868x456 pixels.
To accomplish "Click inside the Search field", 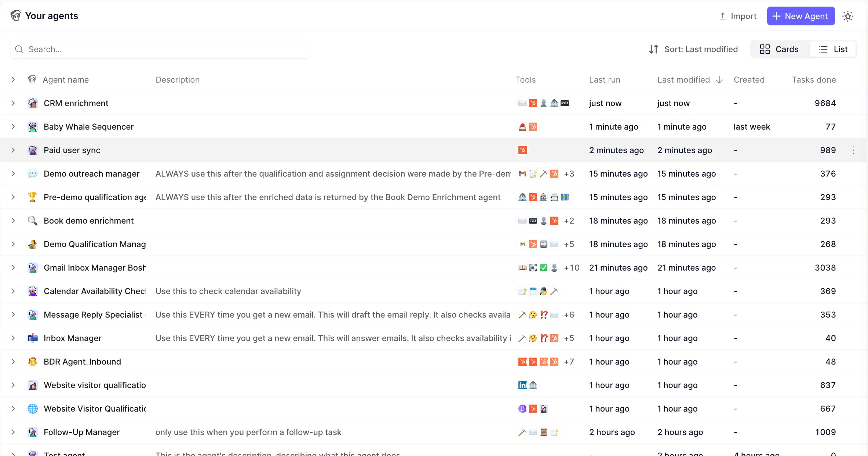I will coord(160,49).
